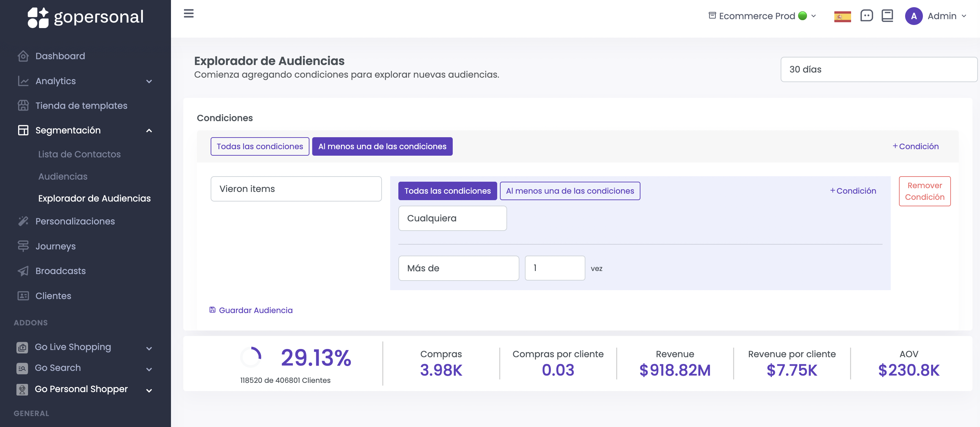Screen dimensions: 980x427
Task: Click the Remover Condición button
Action: [924, 191]
